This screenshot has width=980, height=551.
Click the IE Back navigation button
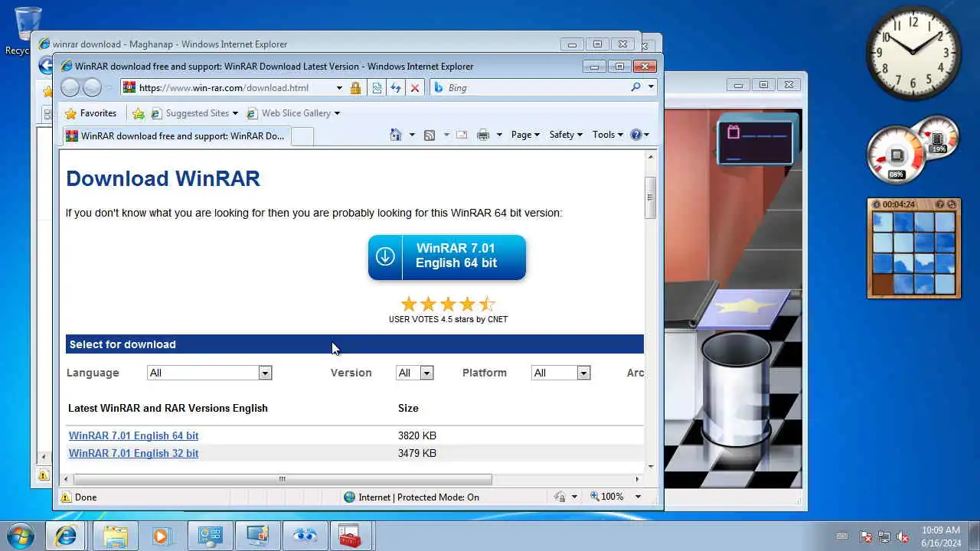(x=70, y=87)
